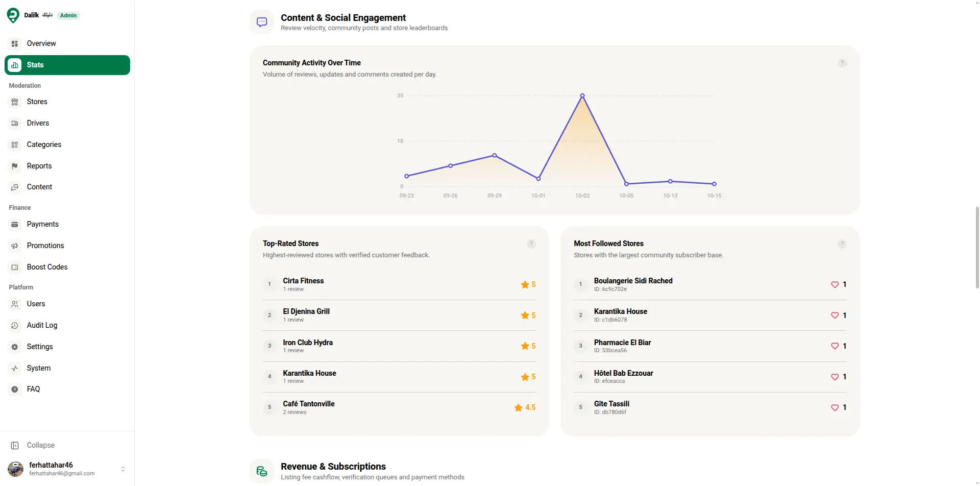
Task: Click the Categories grid icon
Action: 15,144
